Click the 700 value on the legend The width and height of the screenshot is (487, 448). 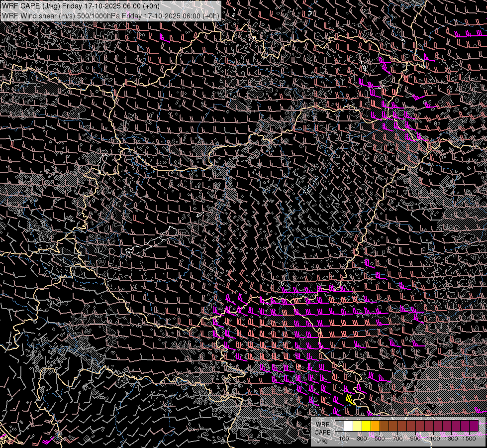397,439
